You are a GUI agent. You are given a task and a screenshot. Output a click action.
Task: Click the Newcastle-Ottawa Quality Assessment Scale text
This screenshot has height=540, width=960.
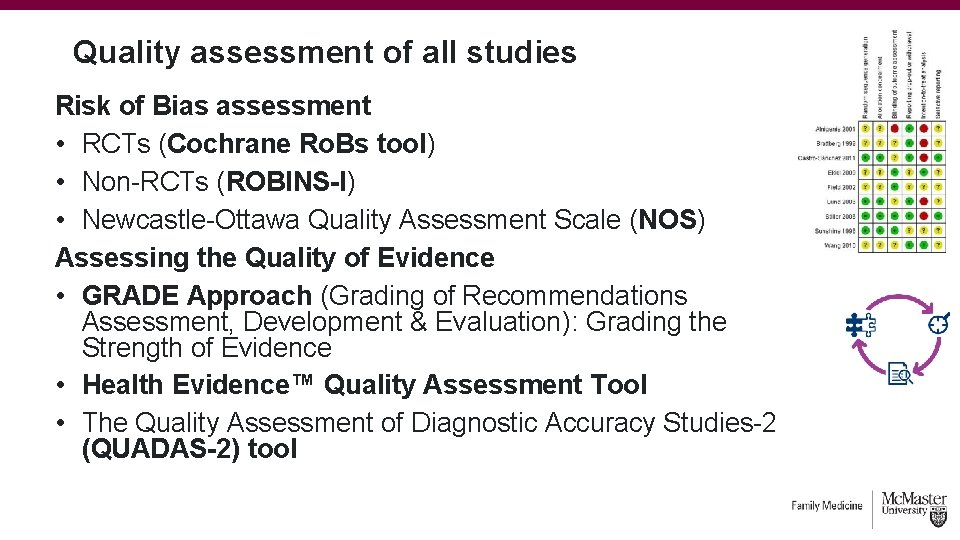[x=351, y=220]
